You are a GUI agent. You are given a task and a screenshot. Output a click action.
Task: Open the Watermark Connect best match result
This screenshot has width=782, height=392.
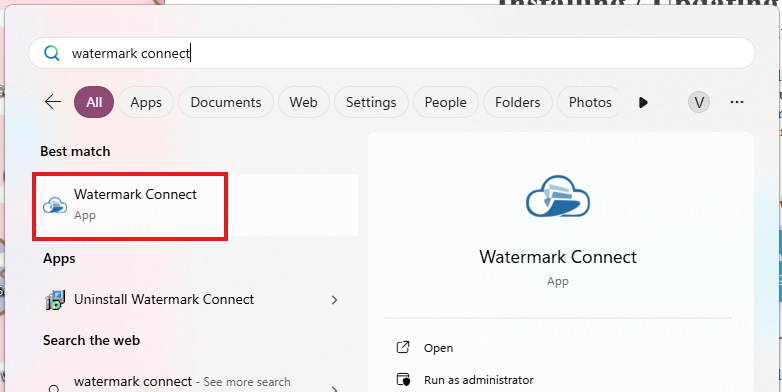(x=197, y=205)
